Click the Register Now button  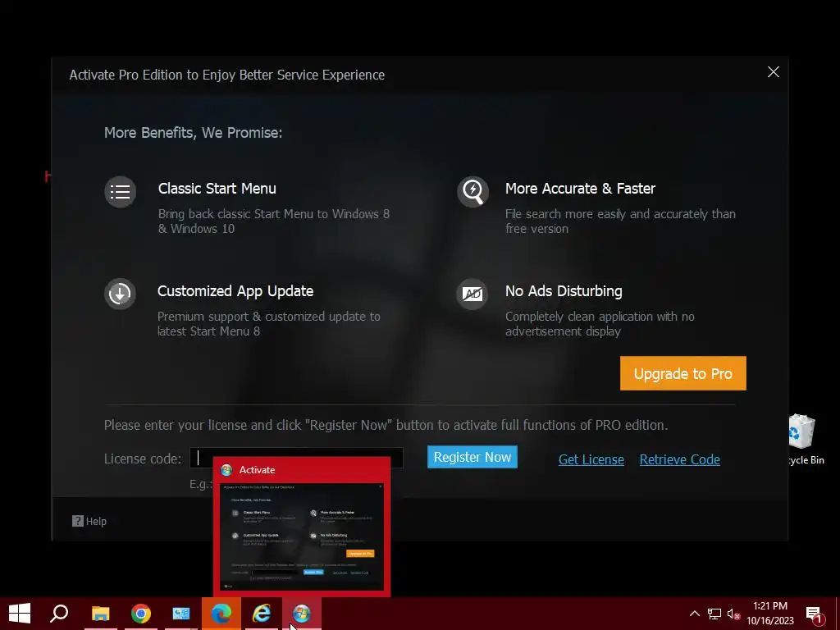(x=472, y=457)
